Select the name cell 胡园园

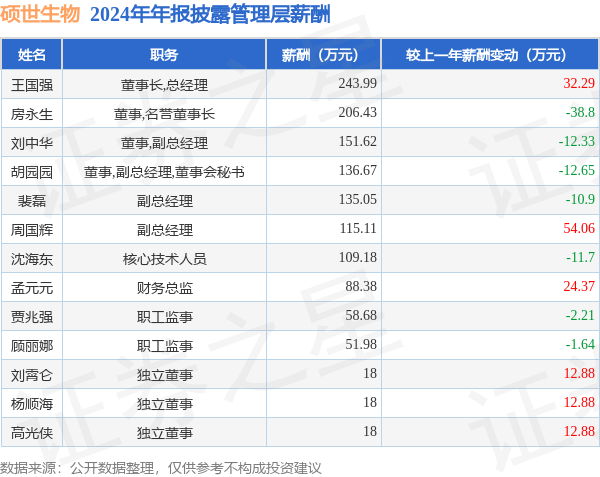(32, 172)
